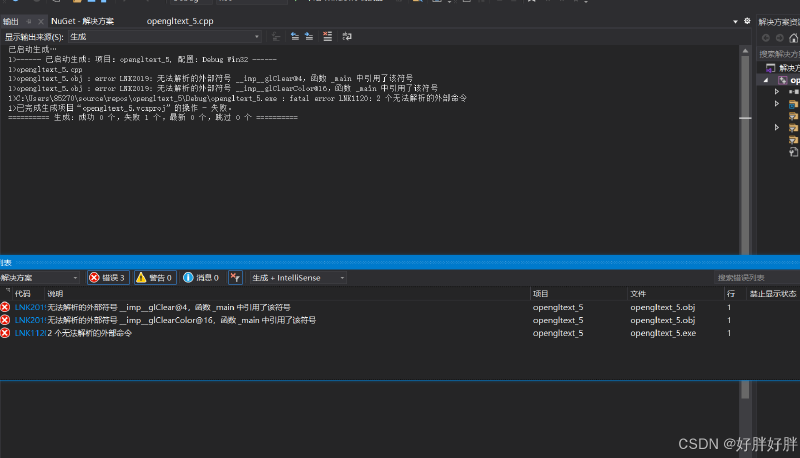Image resolution: width=800 pixels, height=458 pixels.
Task: Expand the references node arrow
Action: [777, 92]
